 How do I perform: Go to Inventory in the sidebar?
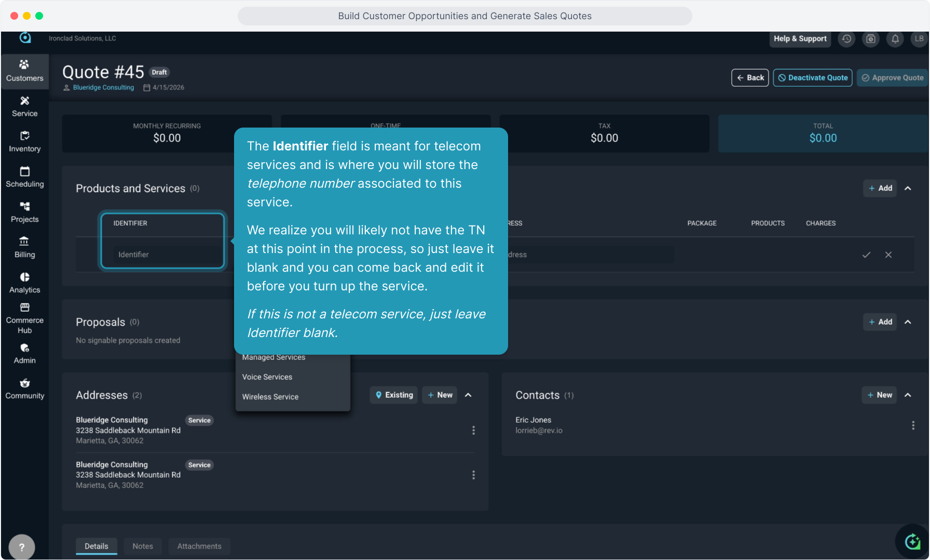[24, 142]
